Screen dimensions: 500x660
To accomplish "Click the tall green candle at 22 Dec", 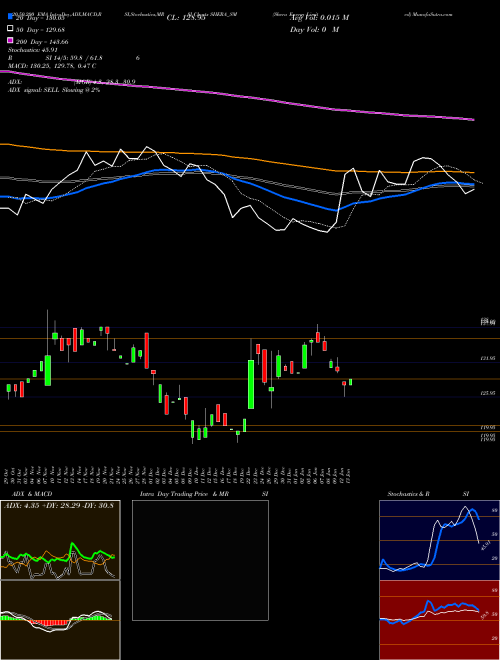I will click(x=251, y=384).
